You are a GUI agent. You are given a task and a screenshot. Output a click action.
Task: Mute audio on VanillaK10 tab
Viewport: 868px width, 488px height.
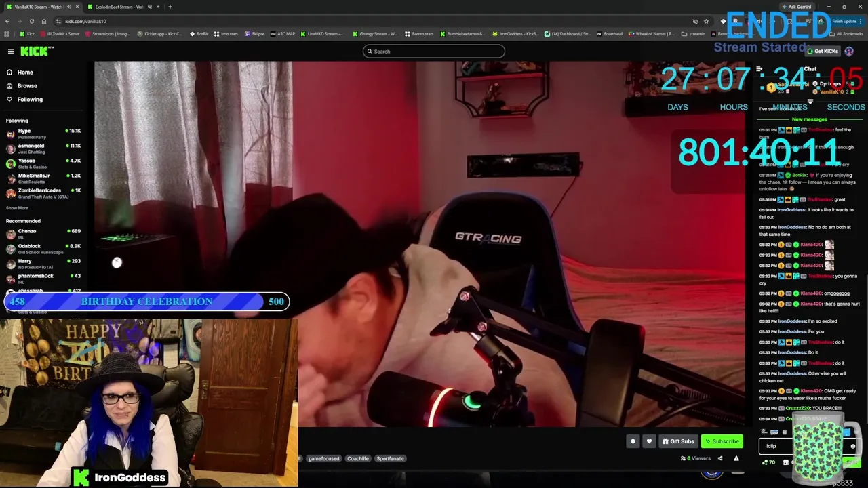[x=68, y=7]
